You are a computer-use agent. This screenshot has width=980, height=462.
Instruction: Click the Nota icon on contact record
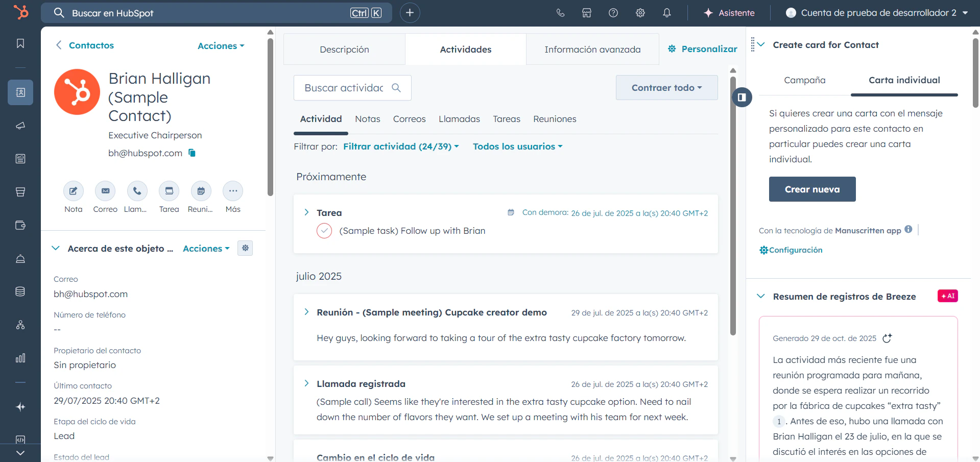pyautogui.click(x=73, y=191)
